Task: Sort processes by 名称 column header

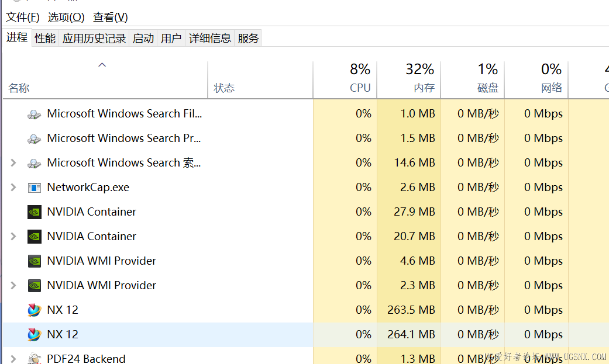Action: (x=105, y=79)
